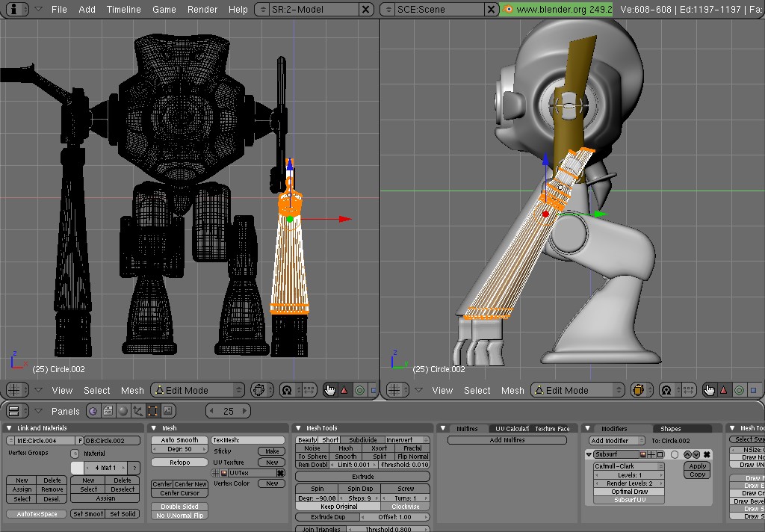Toggle Optimal Draw for Subsurf

point(629,492)
